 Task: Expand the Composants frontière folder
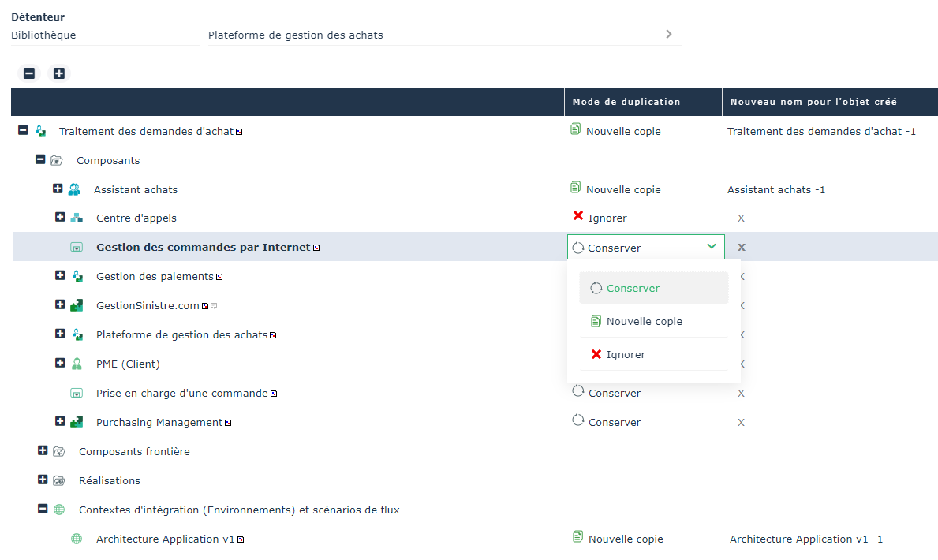[43, 450]
